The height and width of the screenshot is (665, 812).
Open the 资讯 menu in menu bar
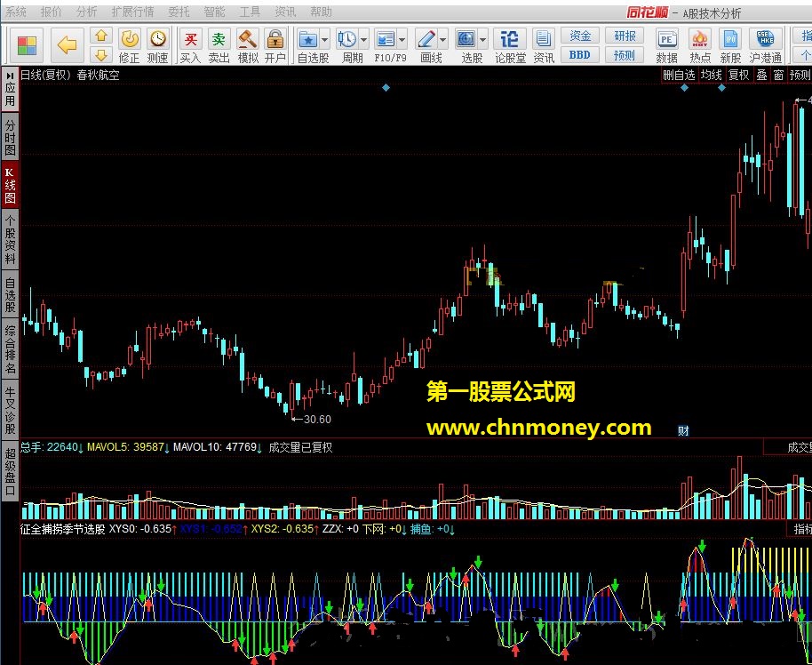point(285,12)
